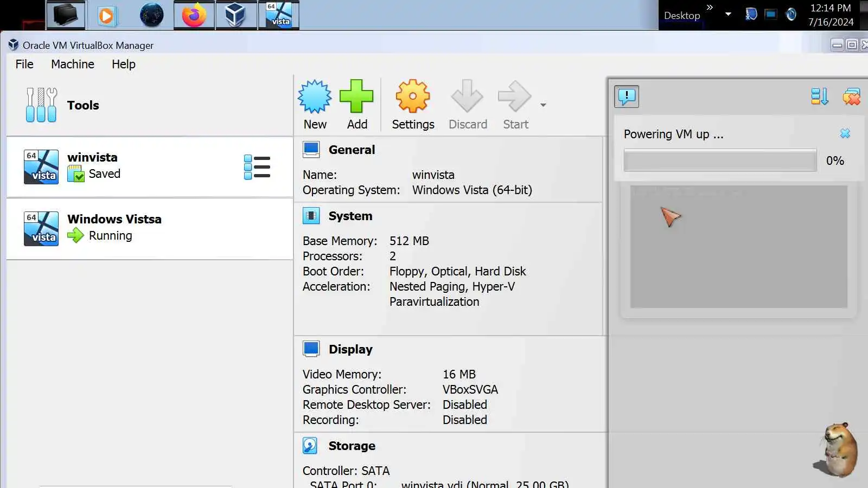
Task: Click the General section header
Action: point(352,150)
